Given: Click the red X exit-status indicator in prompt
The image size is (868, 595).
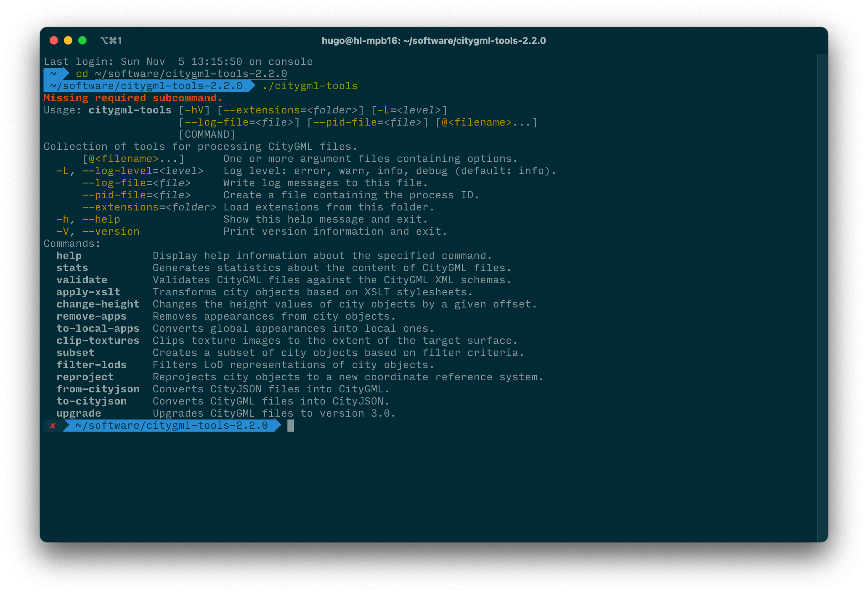Looking at the screenshot, I should (x=53, y=426).
